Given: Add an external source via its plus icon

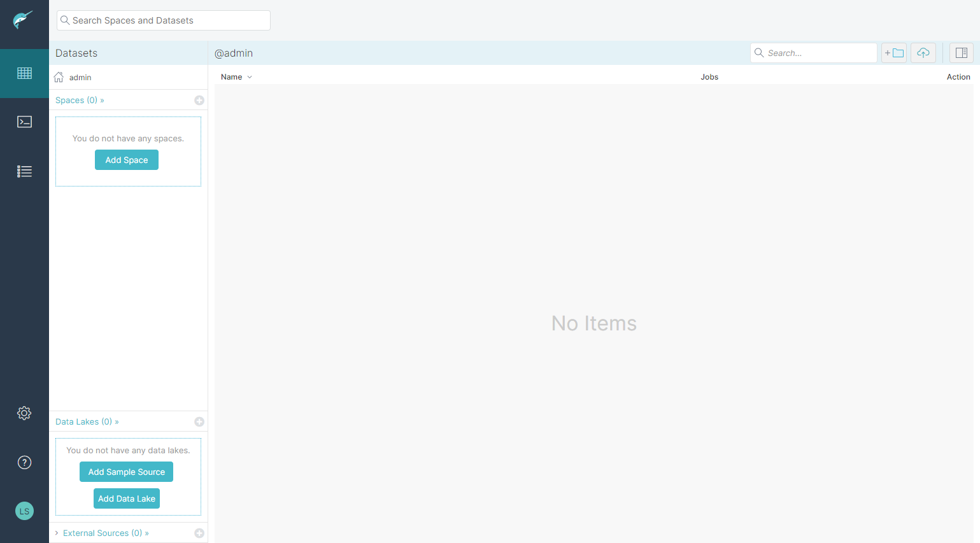Looking at the screenshot, I should 199,533.
